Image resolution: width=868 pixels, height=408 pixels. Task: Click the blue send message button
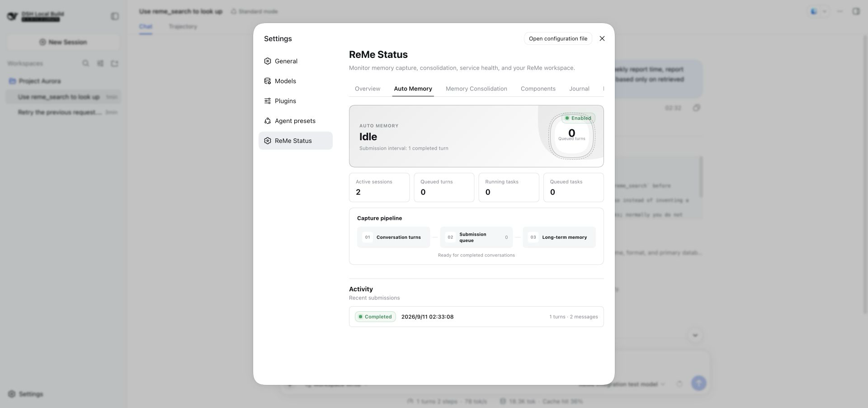[x=698, y=383]
